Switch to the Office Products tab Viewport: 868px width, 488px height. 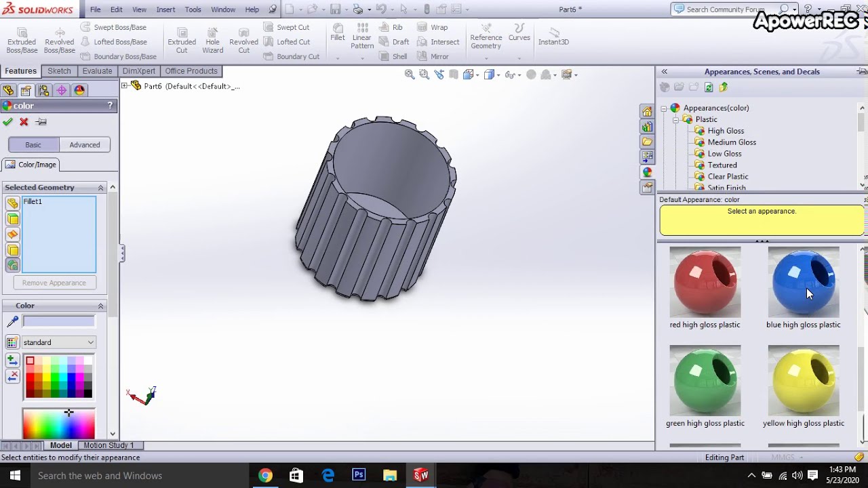(x=191, y=71)
